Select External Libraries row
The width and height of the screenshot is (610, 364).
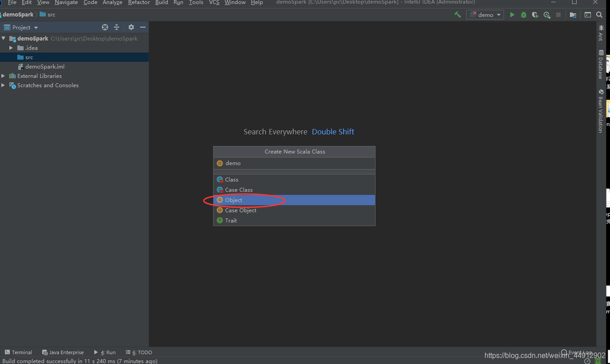(74, 76)
